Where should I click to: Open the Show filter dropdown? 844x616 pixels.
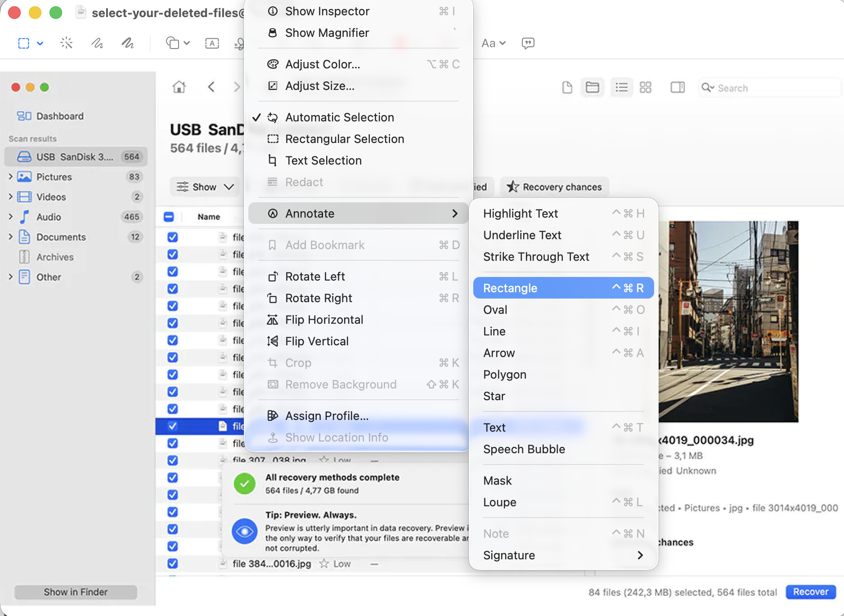point(206,187)
